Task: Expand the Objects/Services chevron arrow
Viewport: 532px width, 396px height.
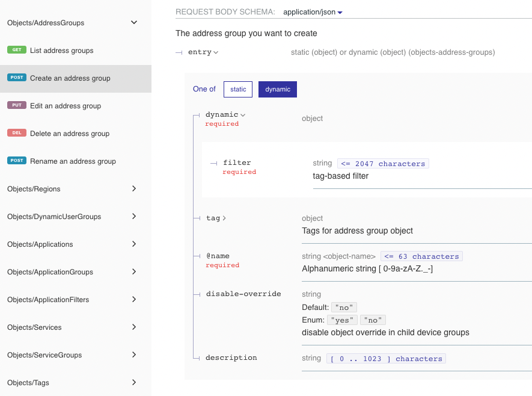Action: [134, 327]
